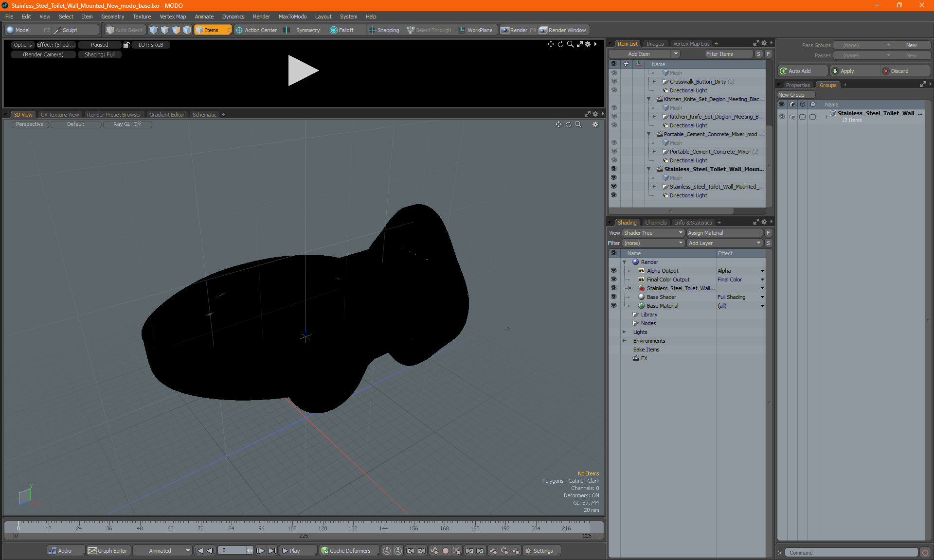Toggle Symmetry in the toolbar
Screen dimensions: 934x560
coord(303,30)
